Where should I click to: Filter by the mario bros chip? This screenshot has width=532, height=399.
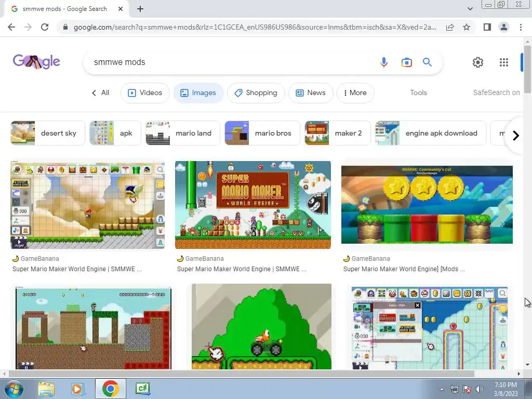(x=262, y=133)
